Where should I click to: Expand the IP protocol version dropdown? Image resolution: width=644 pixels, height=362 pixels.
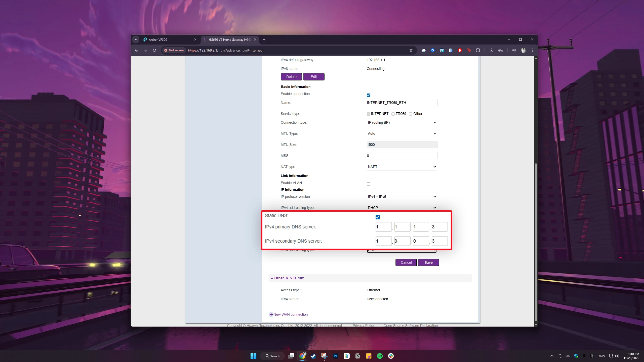pos(401,197)
